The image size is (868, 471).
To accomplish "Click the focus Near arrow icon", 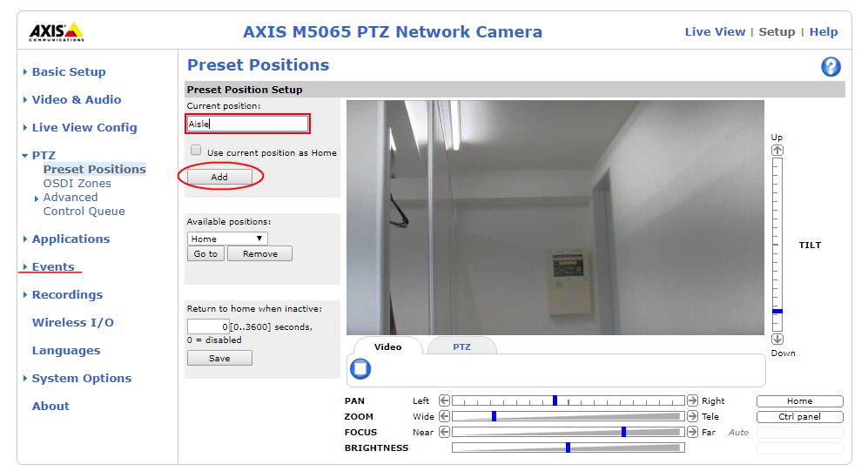I will pyautogui.click(x=444, y=432).
